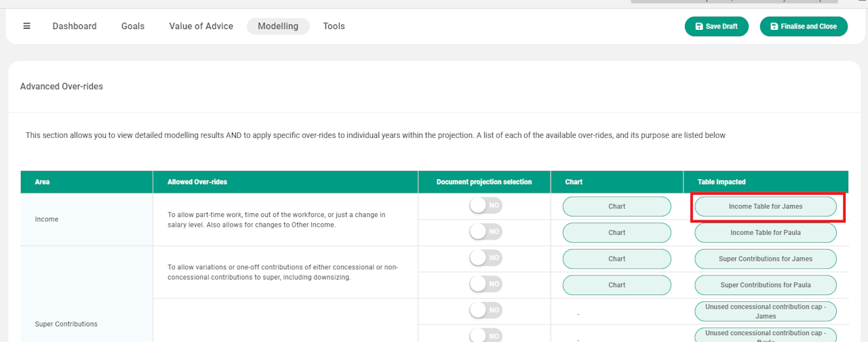868x342 pixels.
Task: Toggle projection selection for James' income
Action: (x=485, y=206)
